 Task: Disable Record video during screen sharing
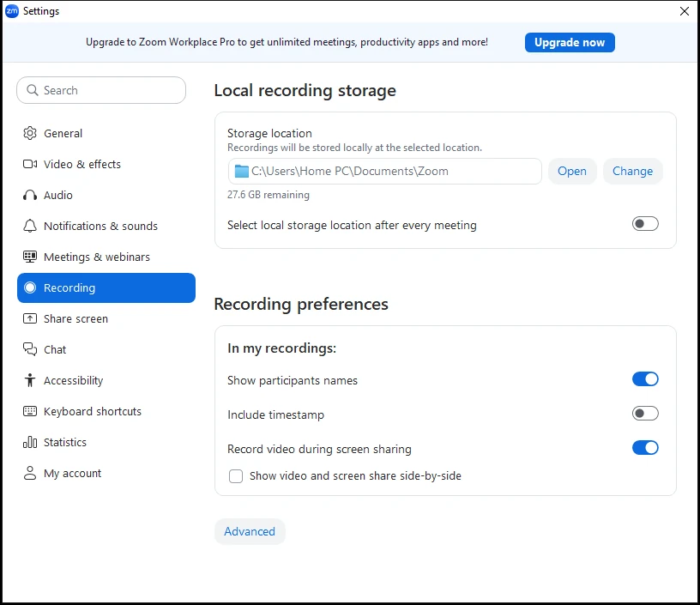click(x=645, y=448)
